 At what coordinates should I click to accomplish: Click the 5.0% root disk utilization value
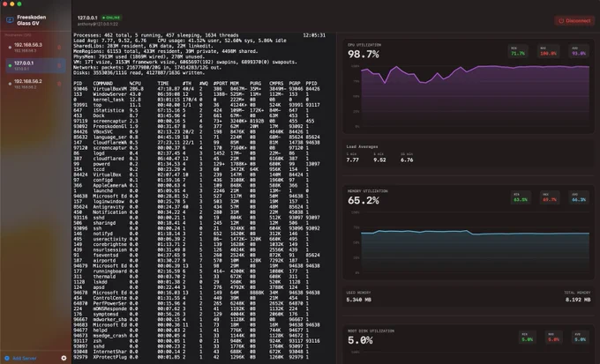point(360,340)
